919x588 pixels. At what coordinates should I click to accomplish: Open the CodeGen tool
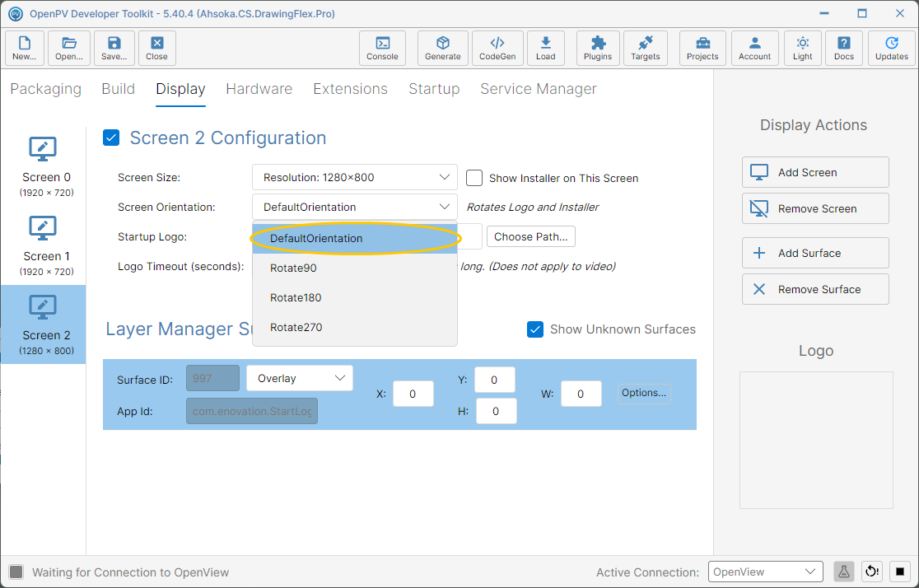click(x=497, y=48)
